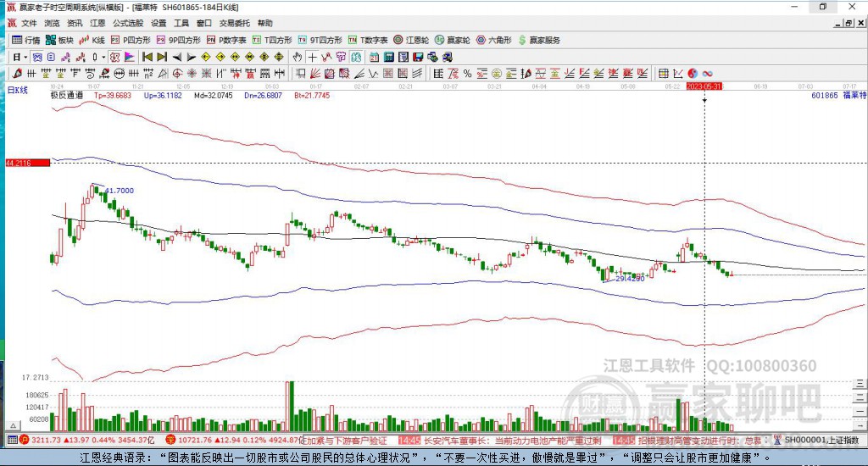Open the P四方形 tool
Image resolution: width=868 pixels, height=466 pixels.
[x=131, y=40]
